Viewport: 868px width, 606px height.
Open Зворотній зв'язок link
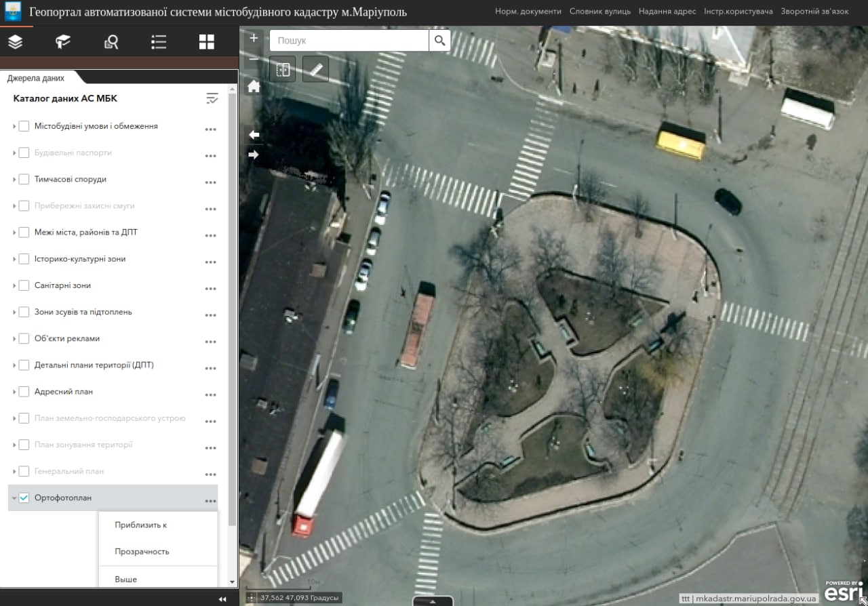pyautogui.click(x=814, y=12)
